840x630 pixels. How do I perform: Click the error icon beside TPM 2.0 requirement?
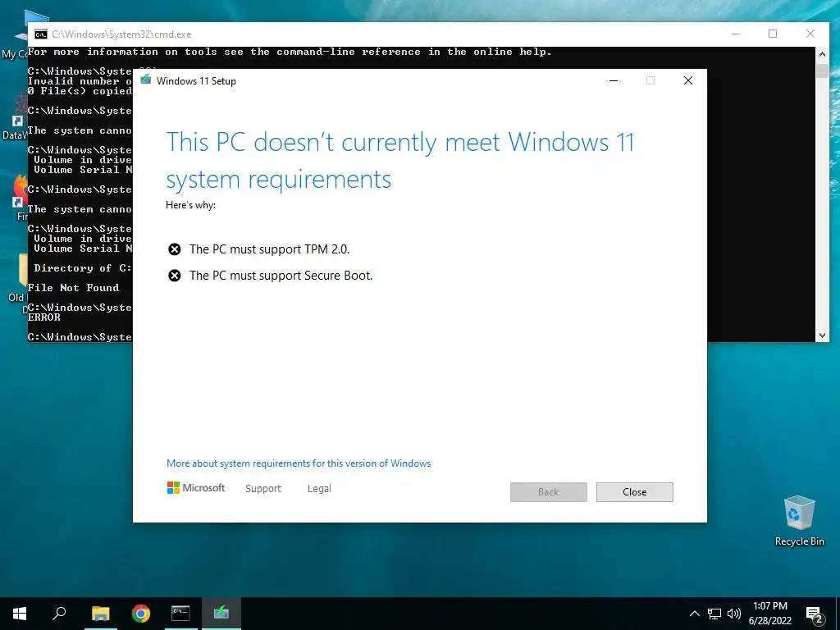[174, 249]
